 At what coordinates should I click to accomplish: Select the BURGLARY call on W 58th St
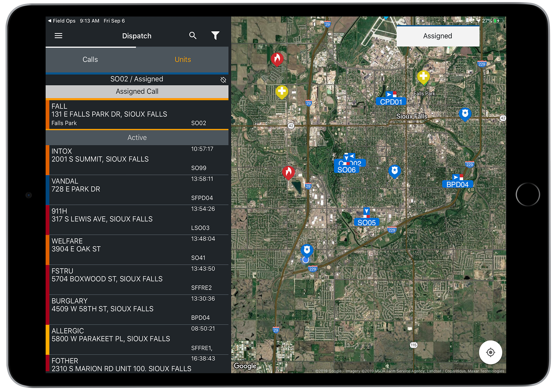(137, 309)
